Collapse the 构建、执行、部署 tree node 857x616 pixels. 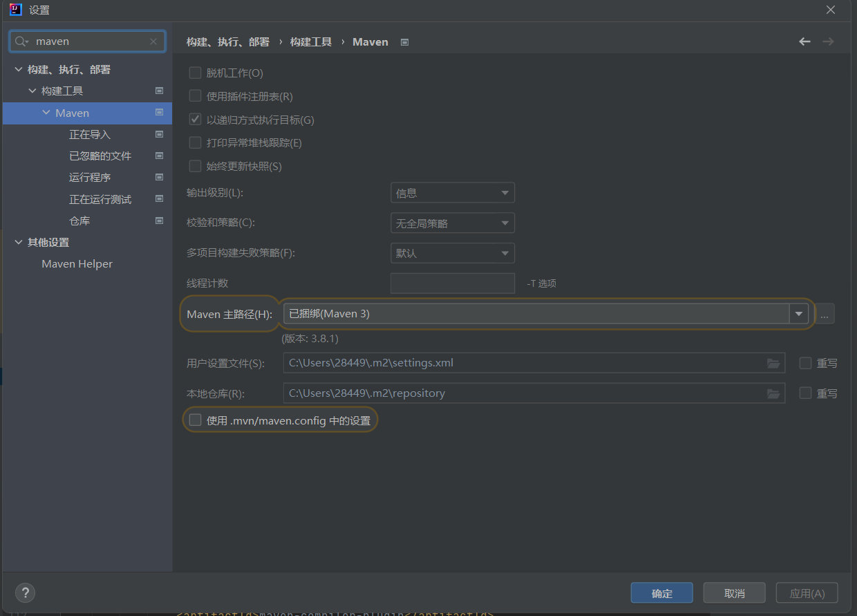coord(19,70)
